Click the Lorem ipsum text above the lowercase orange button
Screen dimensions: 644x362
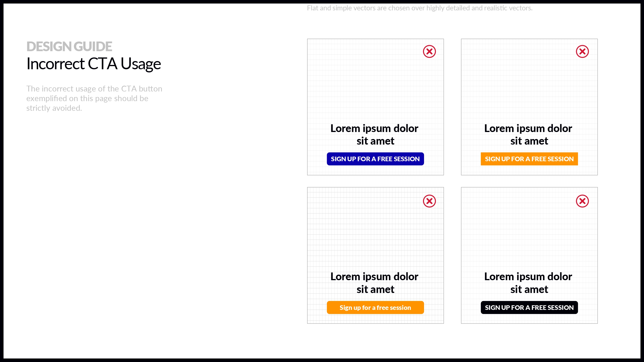tap(375, 283)
